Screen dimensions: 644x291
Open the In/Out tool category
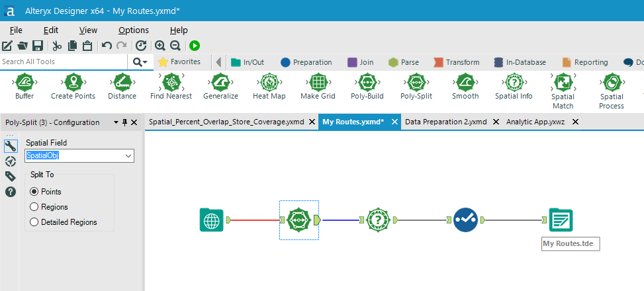(x=248, y=62)
